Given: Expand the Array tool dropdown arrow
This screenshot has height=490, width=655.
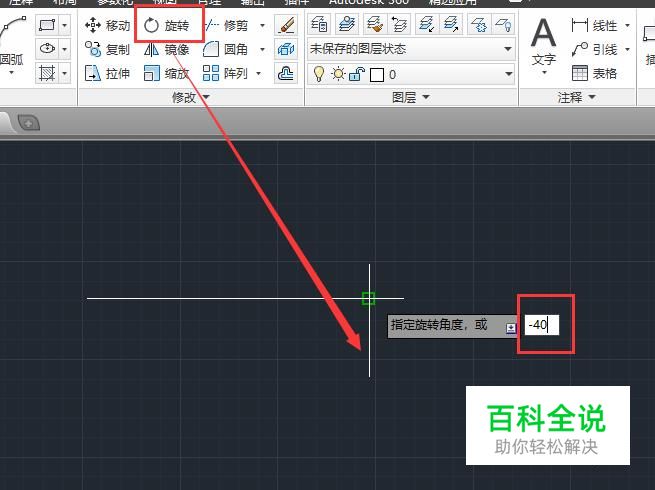Looking at the screenshot, I should pos(259,74).
